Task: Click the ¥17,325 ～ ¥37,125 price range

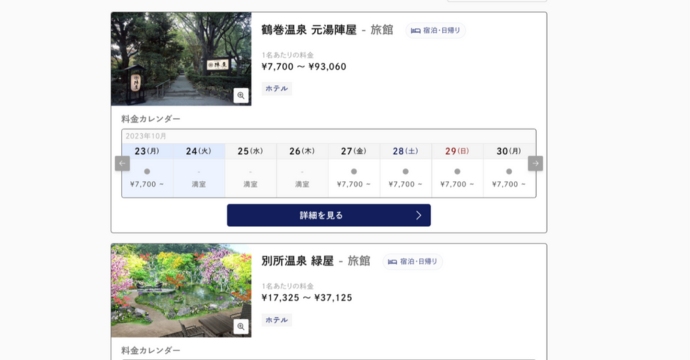Action: (307, 298)
